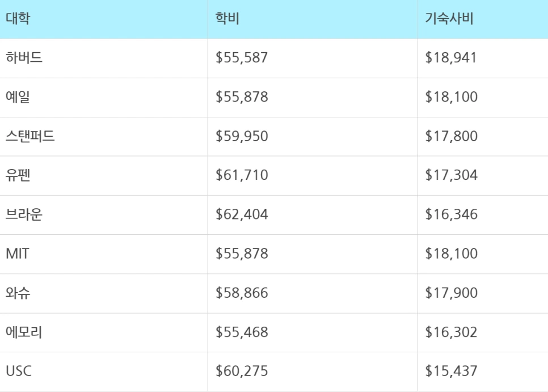Click the 스탠퍼드 name cell
This screenshot has height=392, width=548.
pyautogui.click(x=30, y=136)
